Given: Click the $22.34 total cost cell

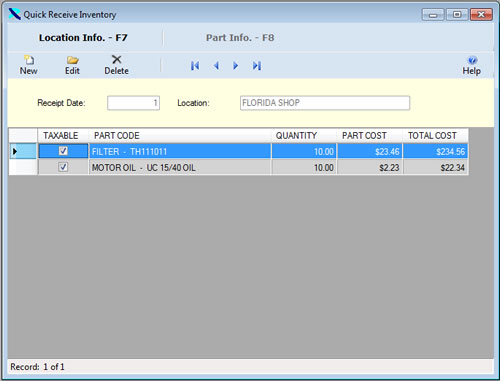Looking at the screenshot, I should click(x=436, y=167).
